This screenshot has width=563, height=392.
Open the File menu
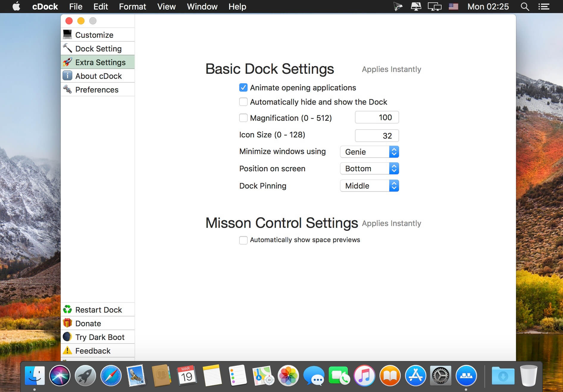click(x=76, y=7)
